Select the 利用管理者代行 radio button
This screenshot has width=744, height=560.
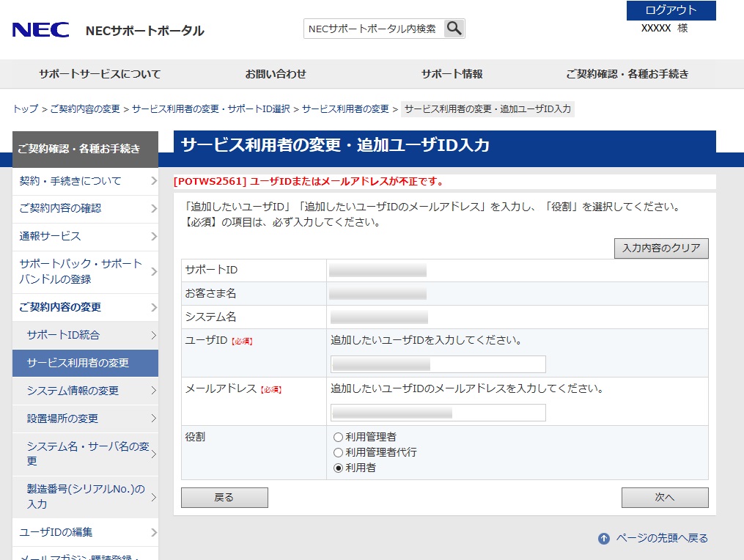pos(338,452)
